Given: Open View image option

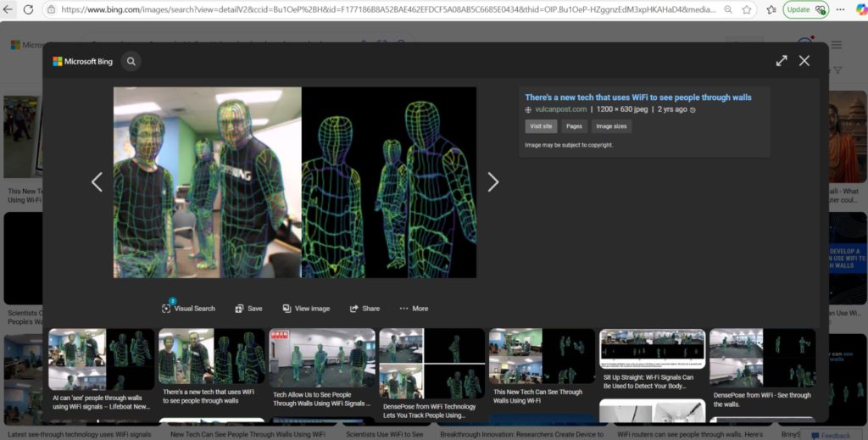Looking at the screenshot, I should [305, 309].
